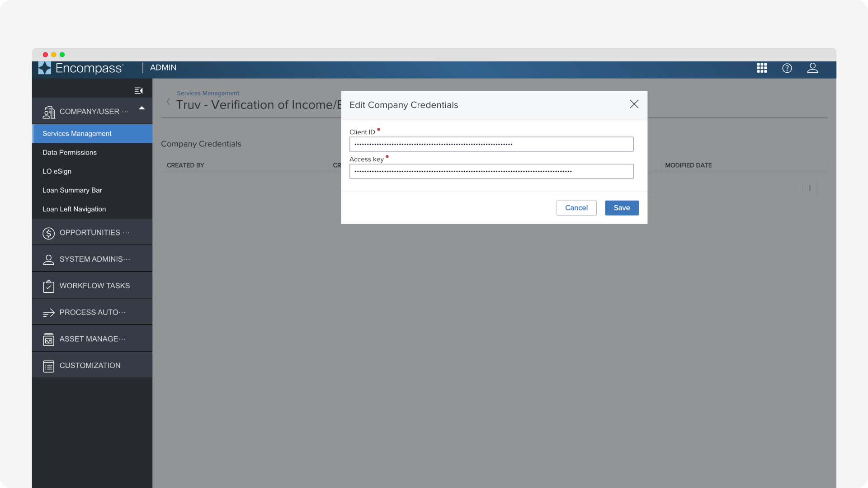Open Loan Summary Bar menu item
Image resolution: width=868 pixels, height=488 pixels.
point(72,190)
